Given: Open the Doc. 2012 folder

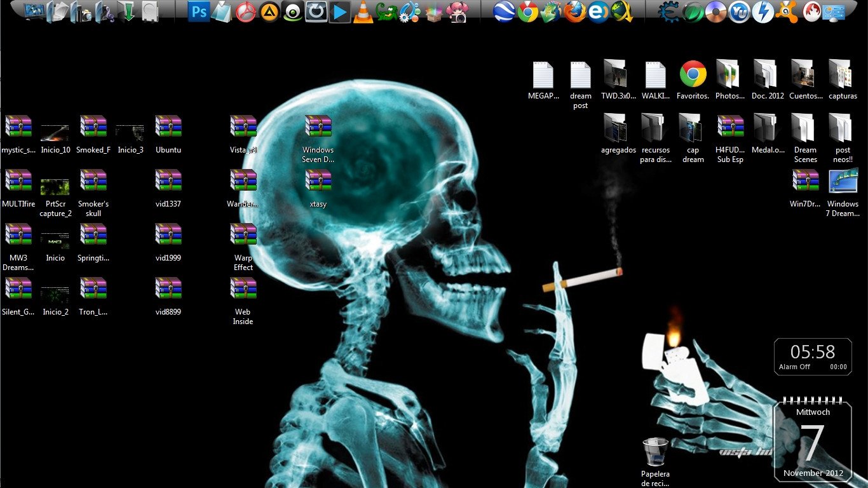Looking at the screenshot, I should click(x=768, y=80).
